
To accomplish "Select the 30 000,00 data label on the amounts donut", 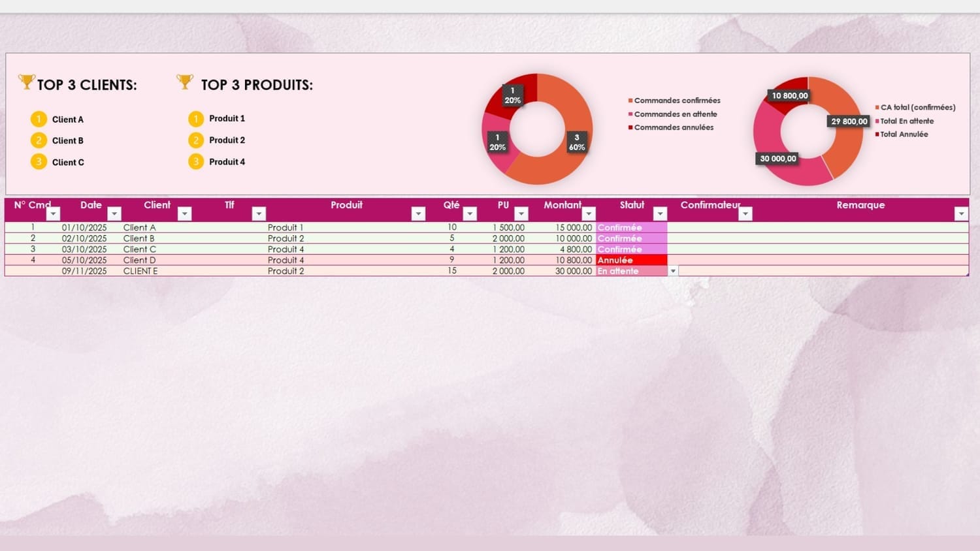I will [778, 159].
